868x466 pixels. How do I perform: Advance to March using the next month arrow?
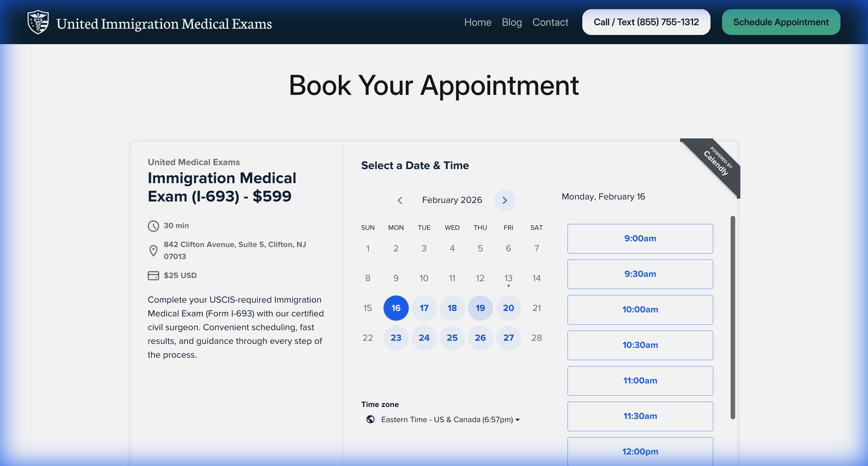coord(505,200)
